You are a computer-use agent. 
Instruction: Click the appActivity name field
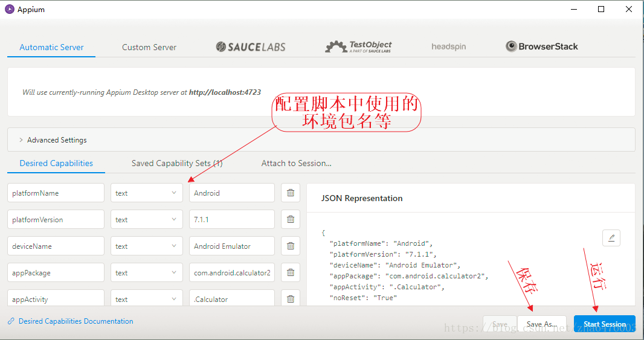(x=56, y=298)
